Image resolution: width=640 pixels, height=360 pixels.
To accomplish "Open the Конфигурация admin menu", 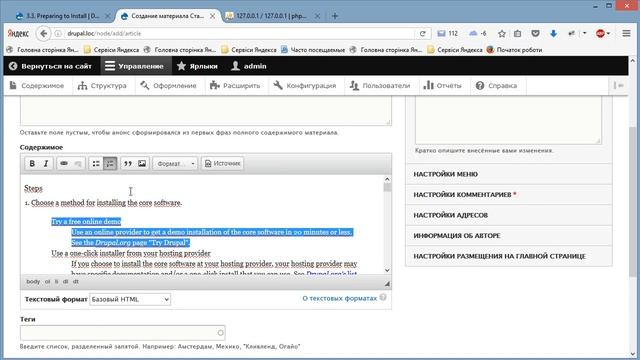I will [305, 86].
